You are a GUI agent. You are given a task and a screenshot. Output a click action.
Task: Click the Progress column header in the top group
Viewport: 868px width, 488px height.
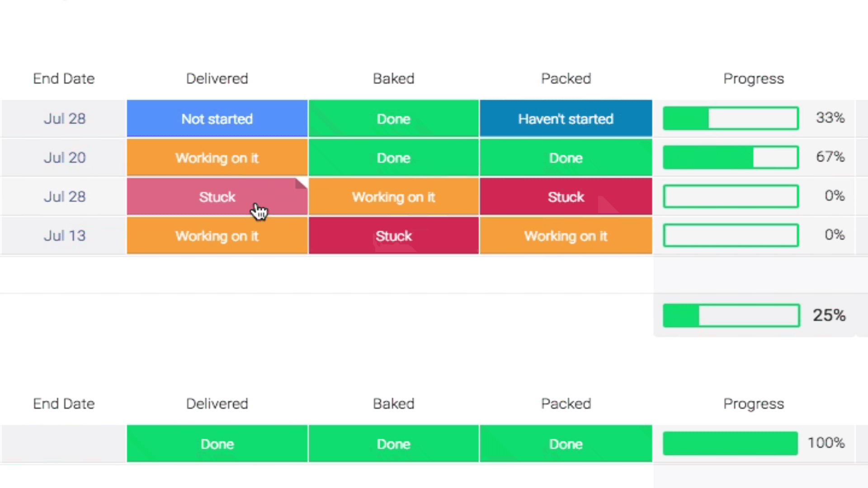754,79
